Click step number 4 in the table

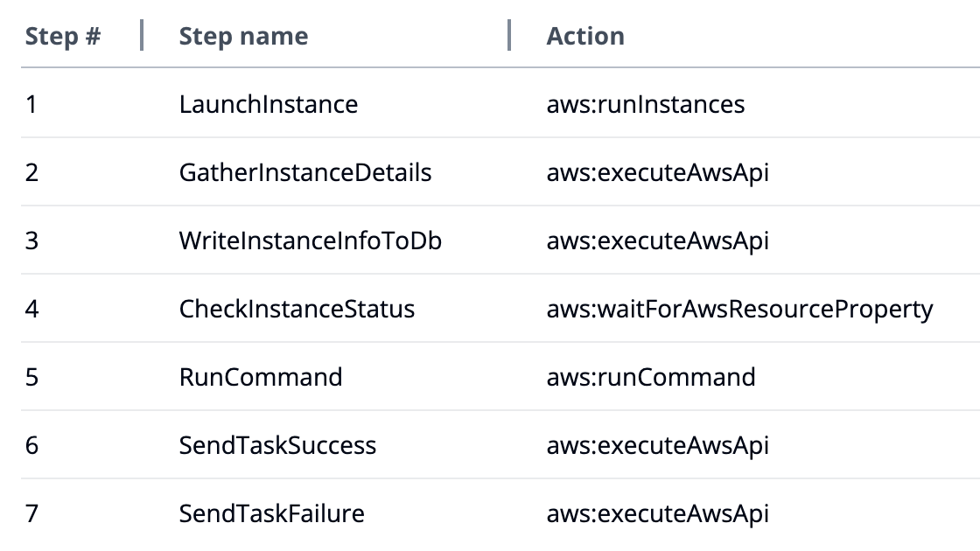(x=32, y=310)
